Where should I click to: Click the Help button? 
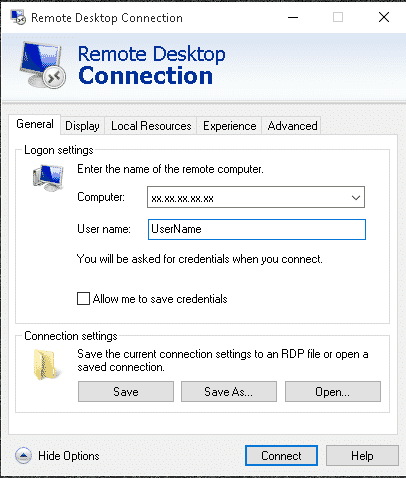coord(362,455)
